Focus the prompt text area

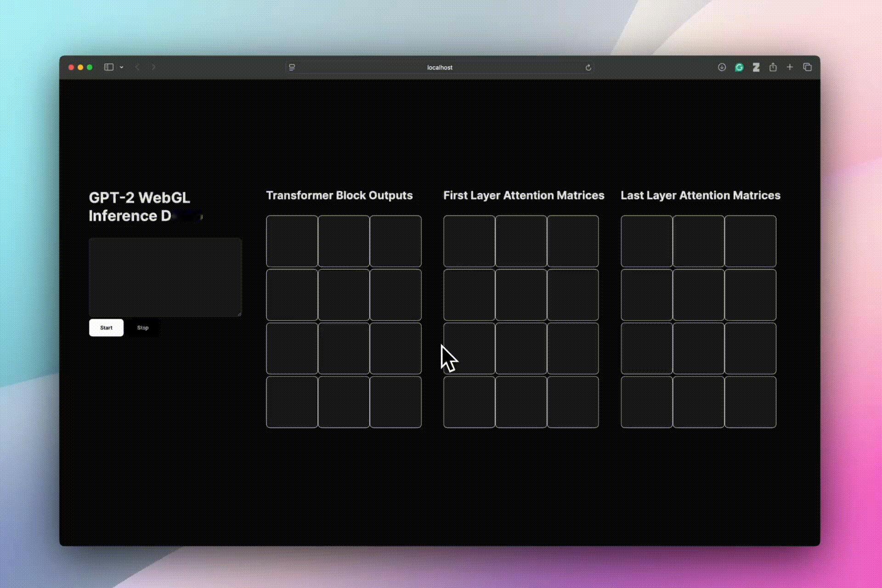point(165,277)
